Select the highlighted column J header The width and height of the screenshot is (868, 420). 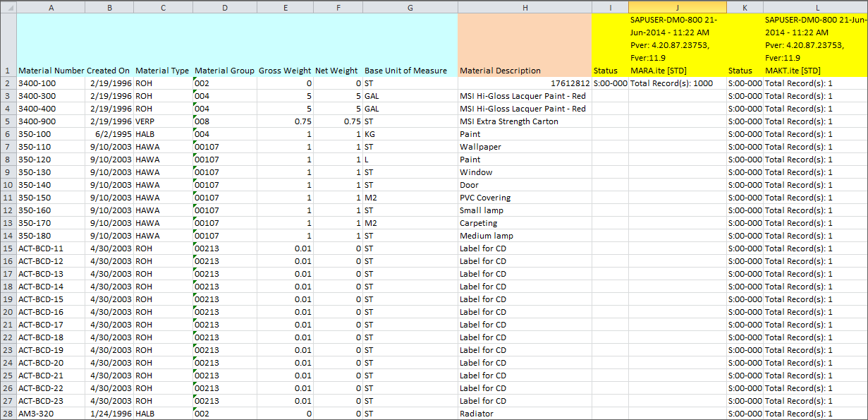tap(677, 6)
